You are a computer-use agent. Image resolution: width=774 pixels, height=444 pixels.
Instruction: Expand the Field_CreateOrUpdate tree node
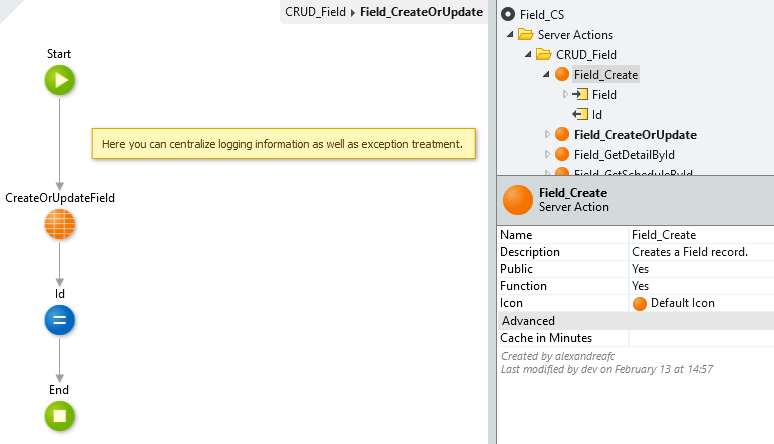tap(546, 134)
